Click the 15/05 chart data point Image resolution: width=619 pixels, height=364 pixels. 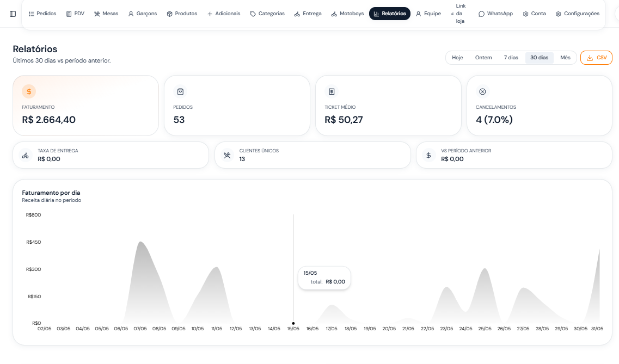293,323
